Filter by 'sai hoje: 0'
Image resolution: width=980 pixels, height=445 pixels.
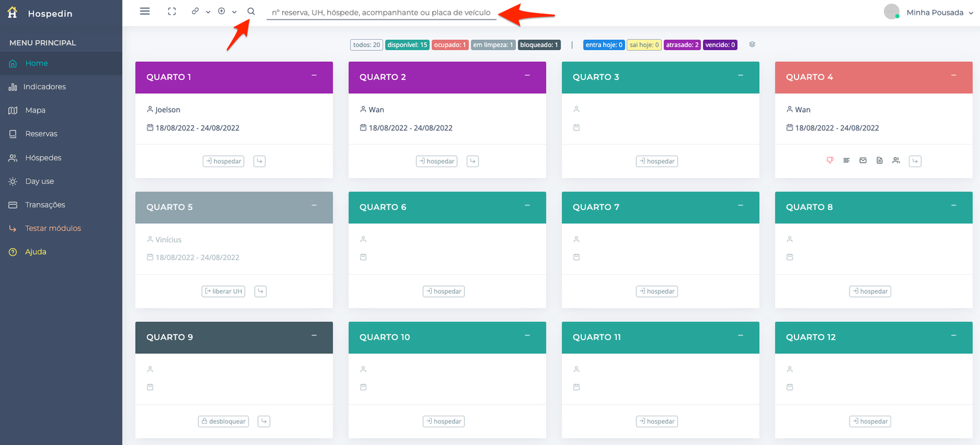point(644,45)
